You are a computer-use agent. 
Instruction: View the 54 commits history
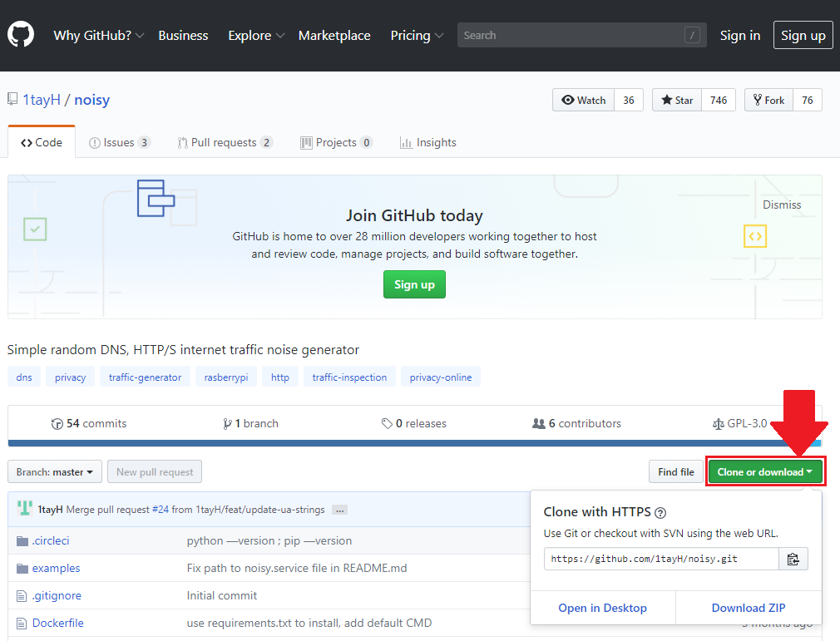pos(89,423)
